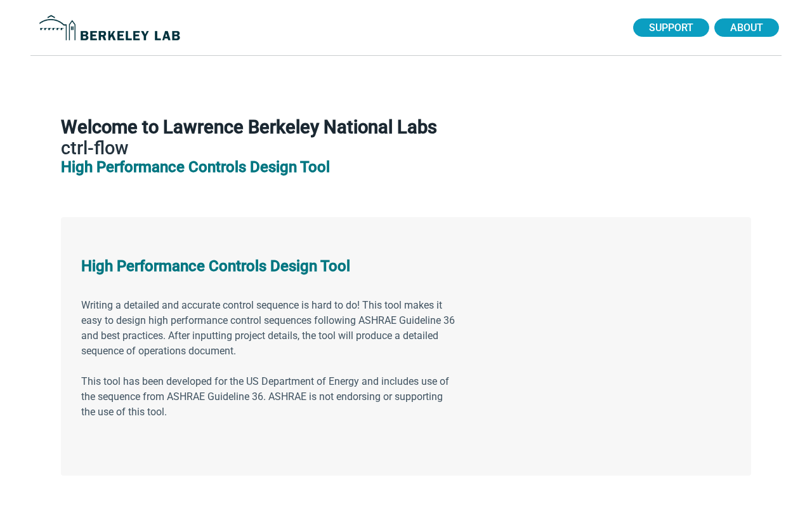Click the final line "the use of this tool."
Viewport: 812px width, 508px height.
click(124, 412)
